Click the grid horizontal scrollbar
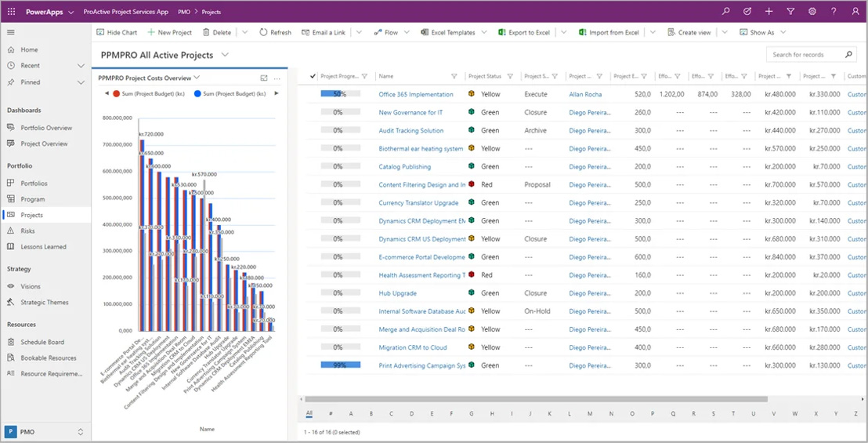 [x=536, y=398]
